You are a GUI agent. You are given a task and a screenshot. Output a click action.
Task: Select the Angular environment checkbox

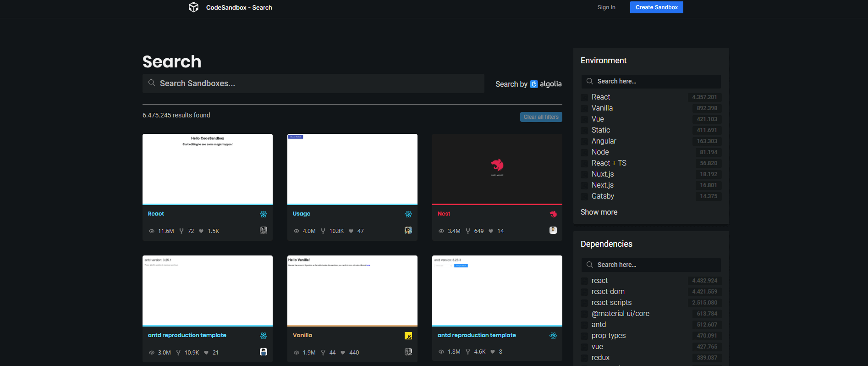point(584,141)
